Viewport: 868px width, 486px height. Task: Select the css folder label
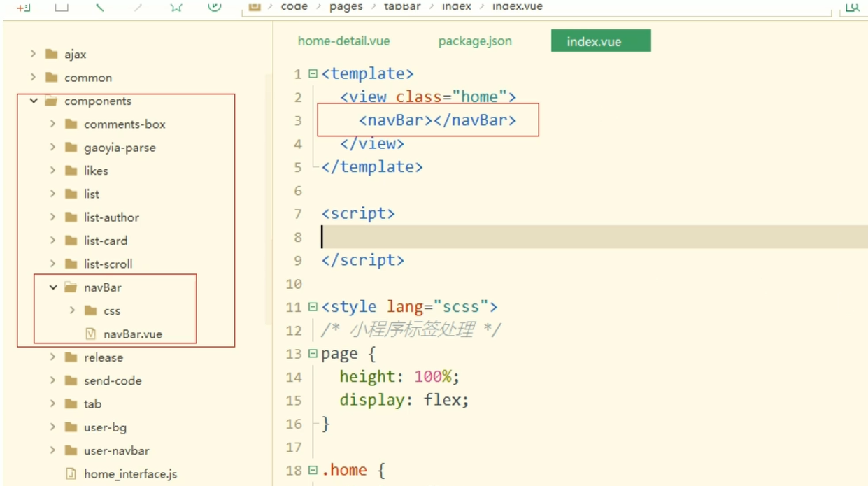pyautogui.click(x=112, y=310)
